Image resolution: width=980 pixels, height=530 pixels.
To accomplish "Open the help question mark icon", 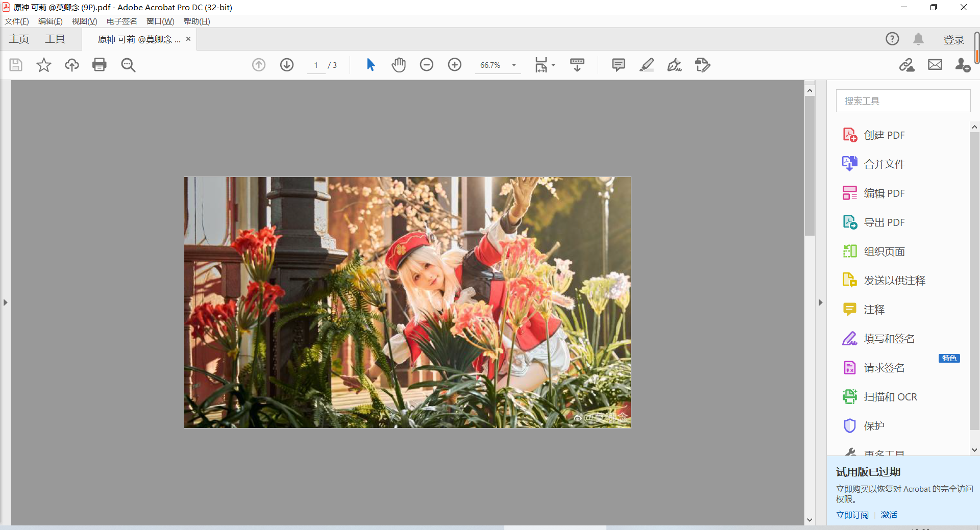I will point(892,39).
